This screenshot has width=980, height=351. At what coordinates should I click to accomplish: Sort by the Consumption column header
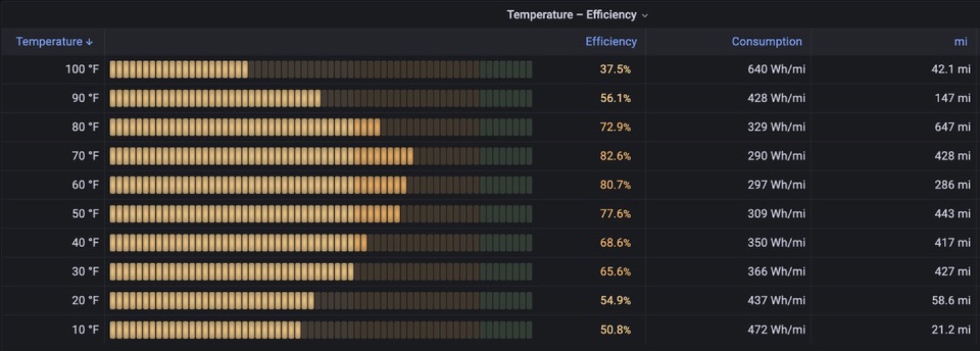(766, 41)
